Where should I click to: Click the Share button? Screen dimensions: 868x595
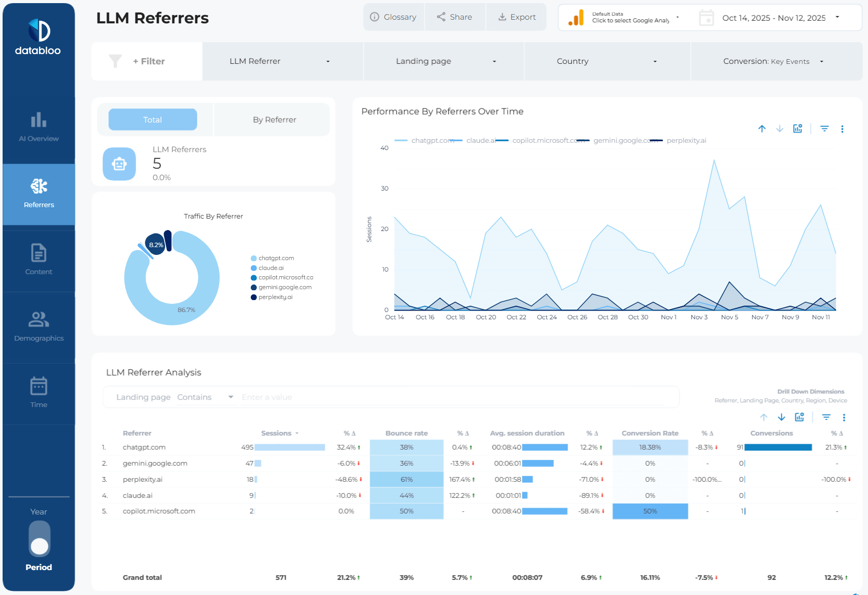point(454,17)
